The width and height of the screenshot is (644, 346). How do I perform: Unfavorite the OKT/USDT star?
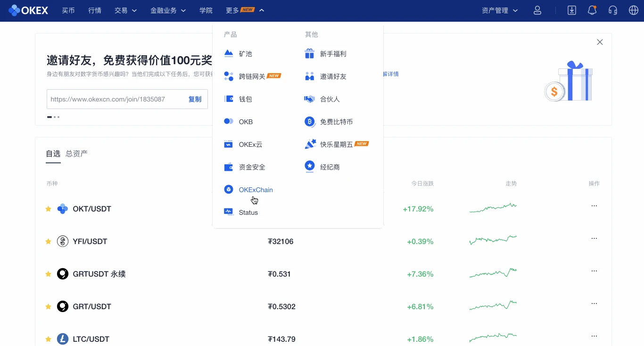click(48, 209)
